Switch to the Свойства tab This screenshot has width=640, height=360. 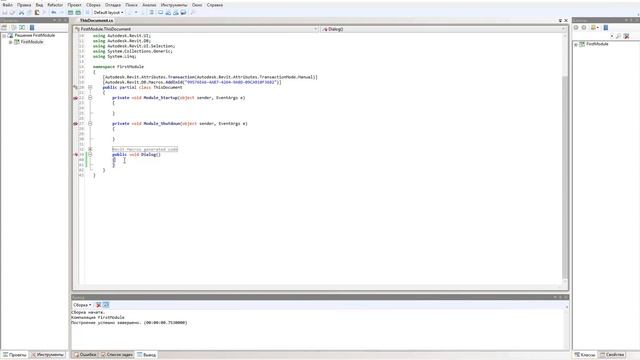[x=612, y=355]
